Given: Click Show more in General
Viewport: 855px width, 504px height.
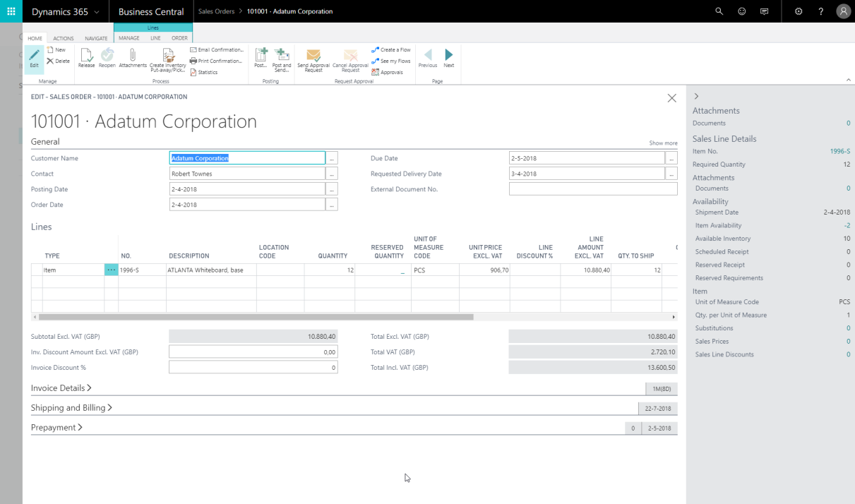Looking at the screenshot, I should (x=663, y=143).
